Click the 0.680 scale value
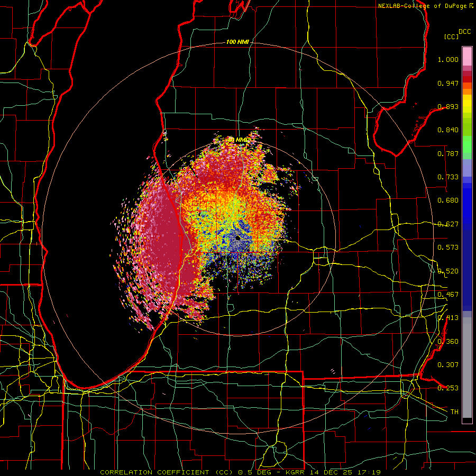 tap(448, 200)
